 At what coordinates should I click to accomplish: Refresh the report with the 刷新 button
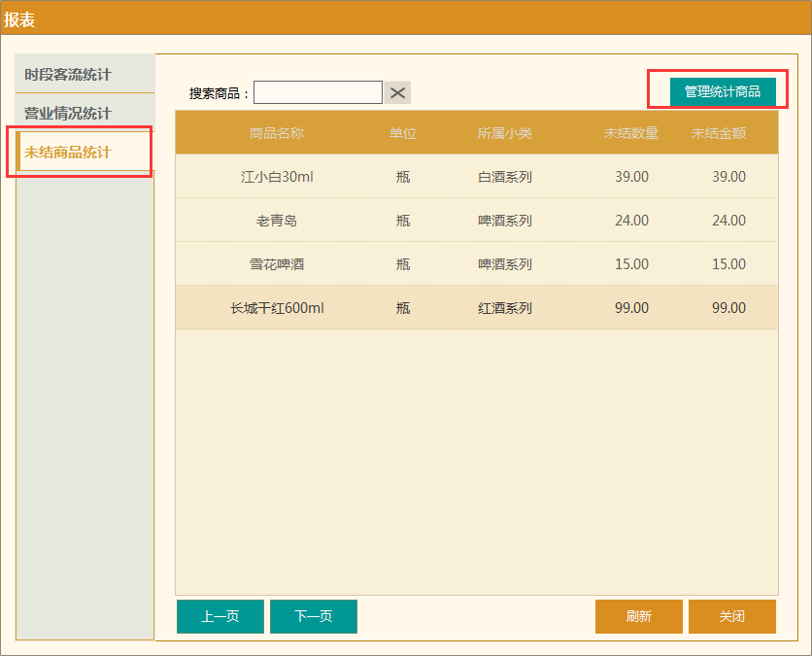click(x=638, y=616)
